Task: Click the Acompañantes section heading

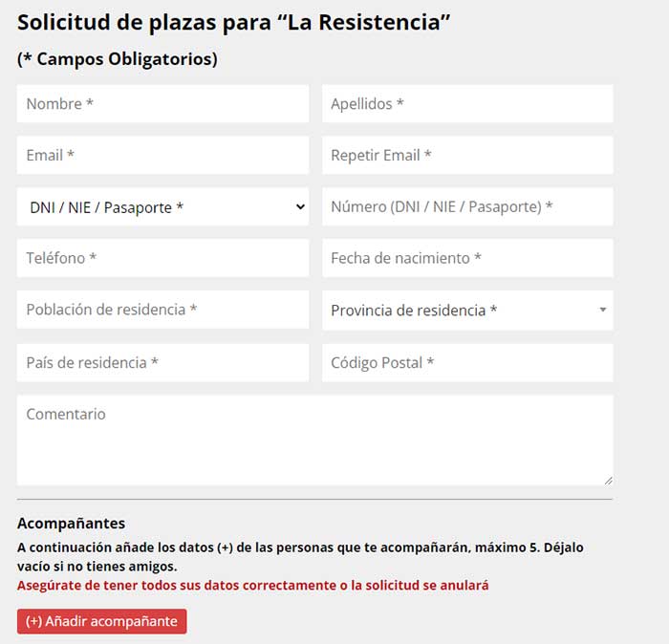Action: [71, 524]
